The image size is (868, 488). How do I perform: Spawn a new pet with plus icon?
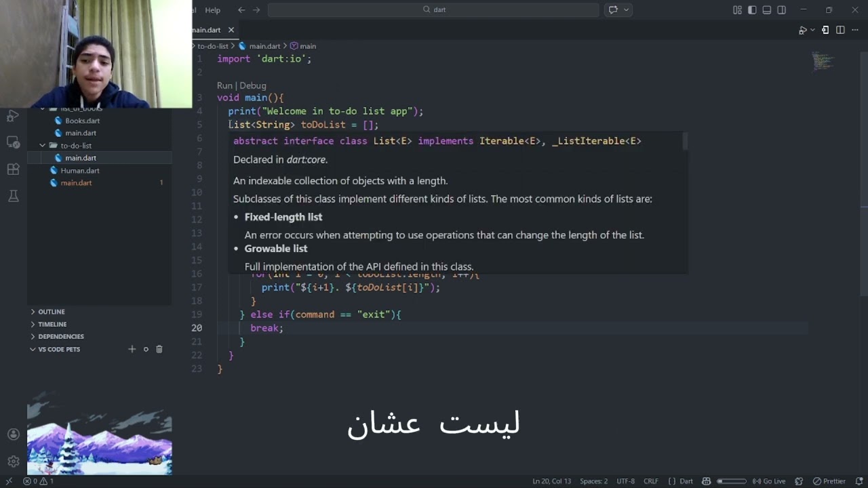[x=132, y=349]
